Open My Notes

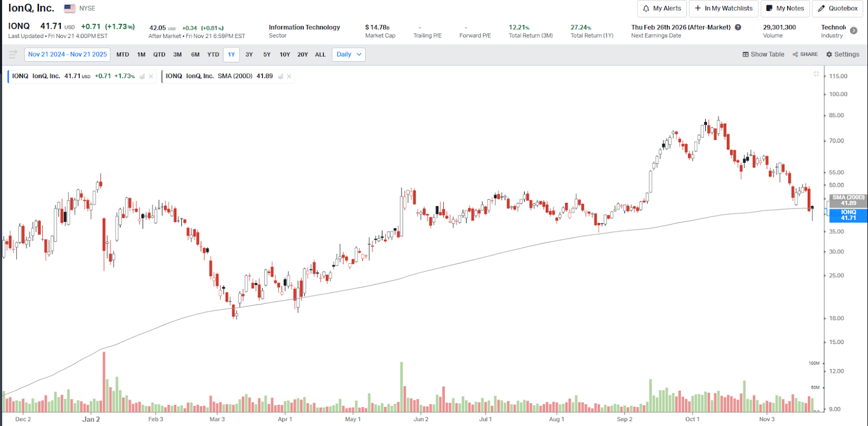click(785, 9)
